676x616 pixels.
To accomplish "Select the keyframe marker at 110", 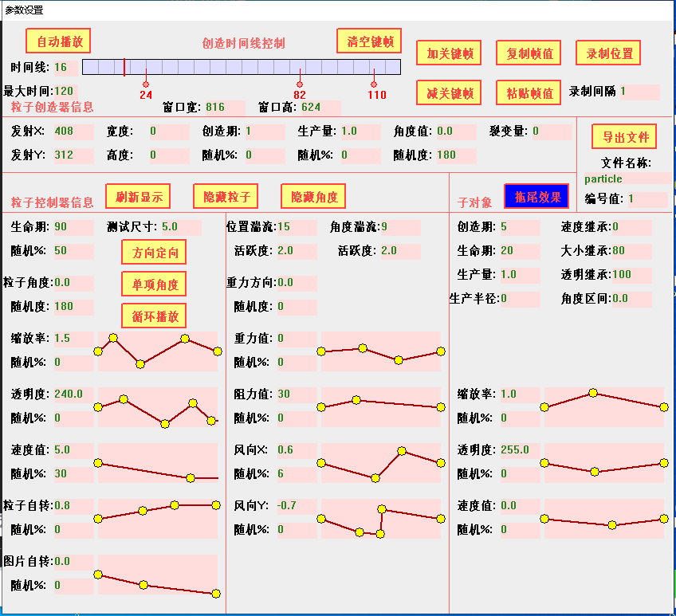I will coord(374,84).
